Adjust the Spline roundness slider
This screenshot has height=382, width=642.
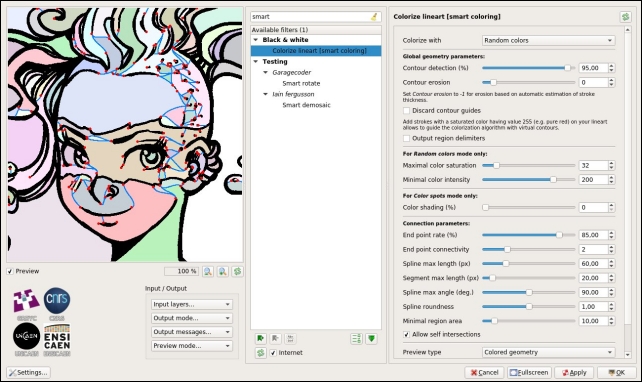[x=529, y=307]
